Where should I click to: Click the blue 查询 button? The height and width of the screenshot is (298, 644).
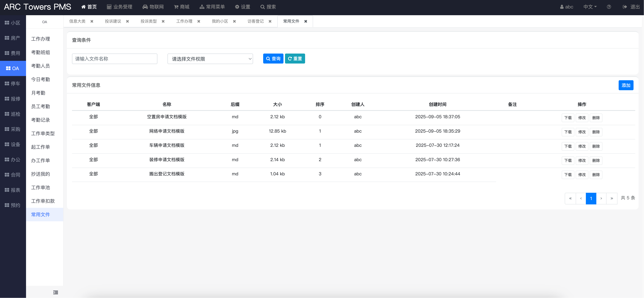coord(273,59)
